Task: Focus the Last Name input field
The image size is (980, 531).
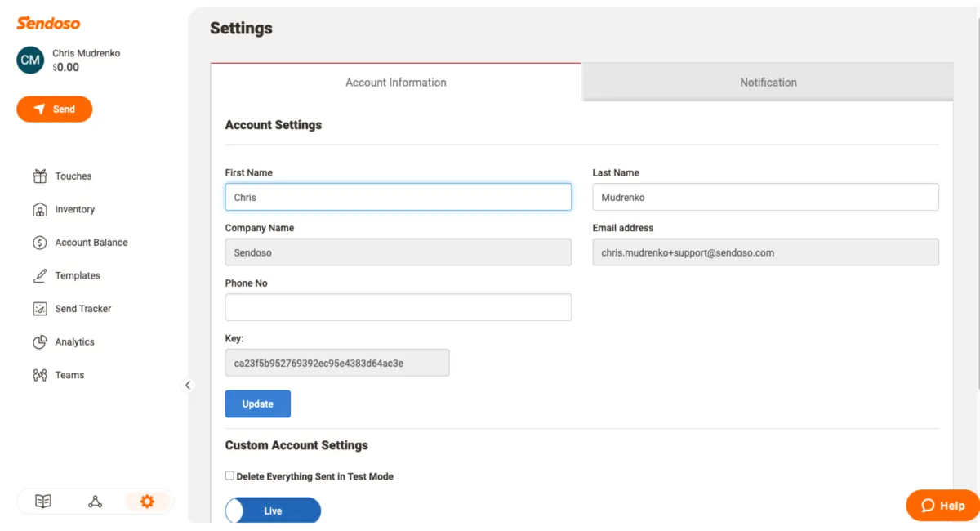Action: pos(765,197)
